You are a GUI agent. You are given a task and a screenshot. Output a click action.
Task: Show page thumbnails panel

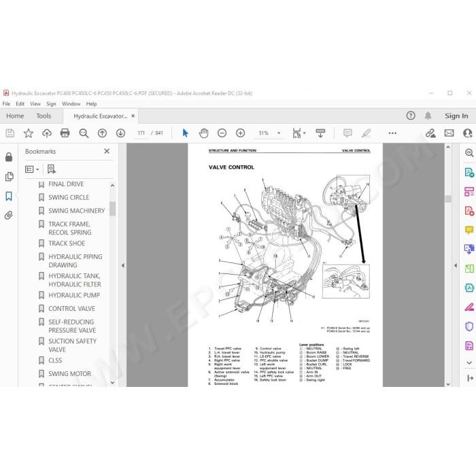9,176
